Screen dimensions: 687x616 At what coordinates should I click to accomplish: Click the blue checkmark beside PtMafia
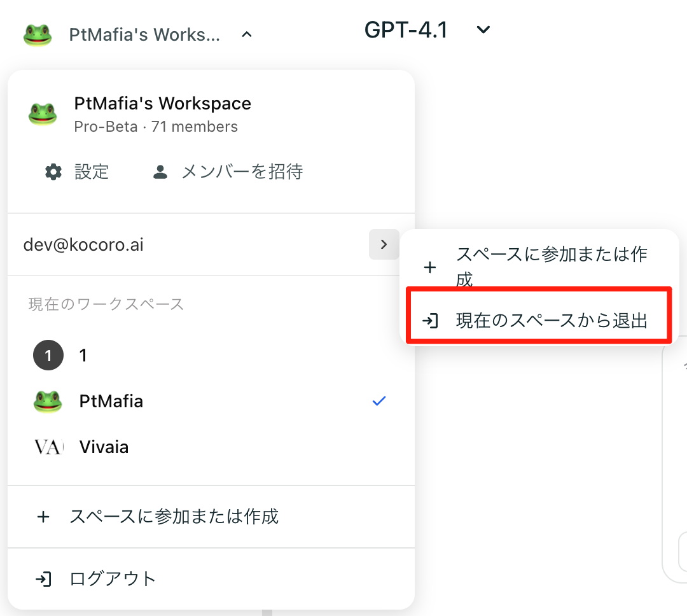(379, 402)
